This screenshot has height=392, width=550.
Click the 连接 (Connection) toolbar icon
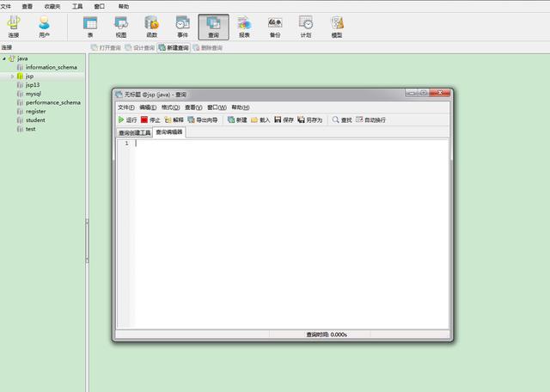point(14,27)
